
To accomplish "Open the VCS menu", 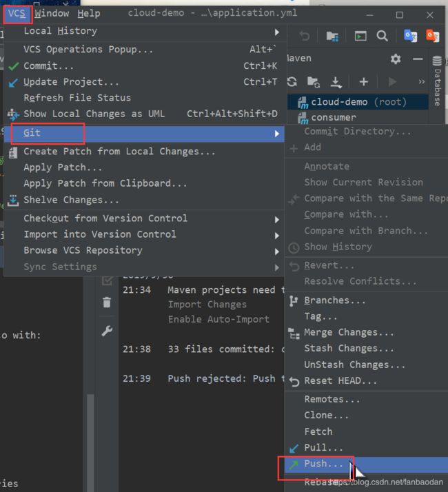I will 17,14.
